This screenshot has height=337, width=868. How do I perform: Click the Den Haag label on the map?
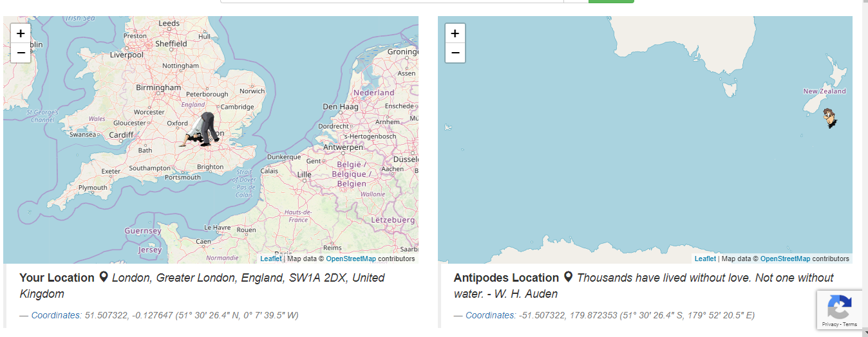(x=341, y=106)
